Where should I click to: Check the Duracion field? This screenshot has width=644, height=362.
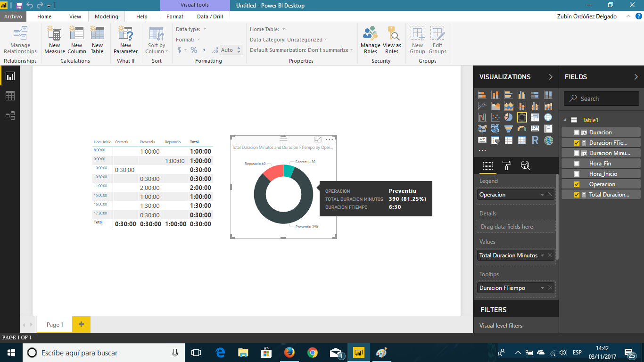(577, 132)
